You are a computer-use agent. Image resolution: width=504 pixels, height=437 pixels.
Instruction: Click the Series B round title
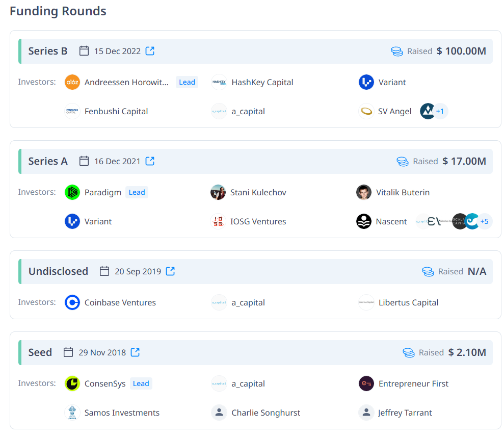point(48,51)
